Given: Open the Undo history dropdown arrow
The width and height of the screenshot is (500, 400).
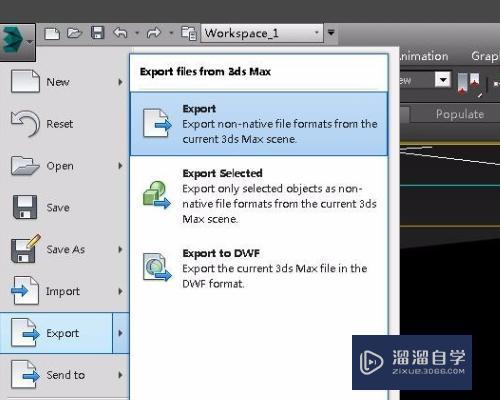Looking at the screenshot, I should (137, 33).
